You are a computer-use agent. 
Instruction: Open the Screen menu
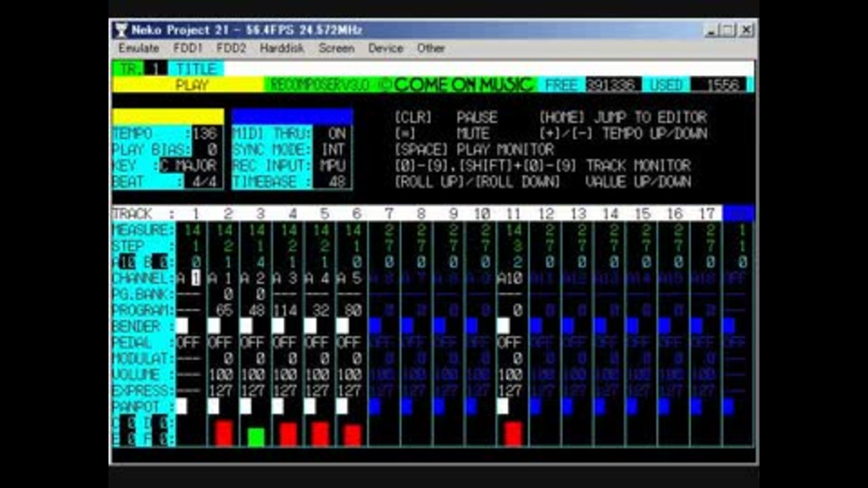pyautogui.click(x=336, y=48)
